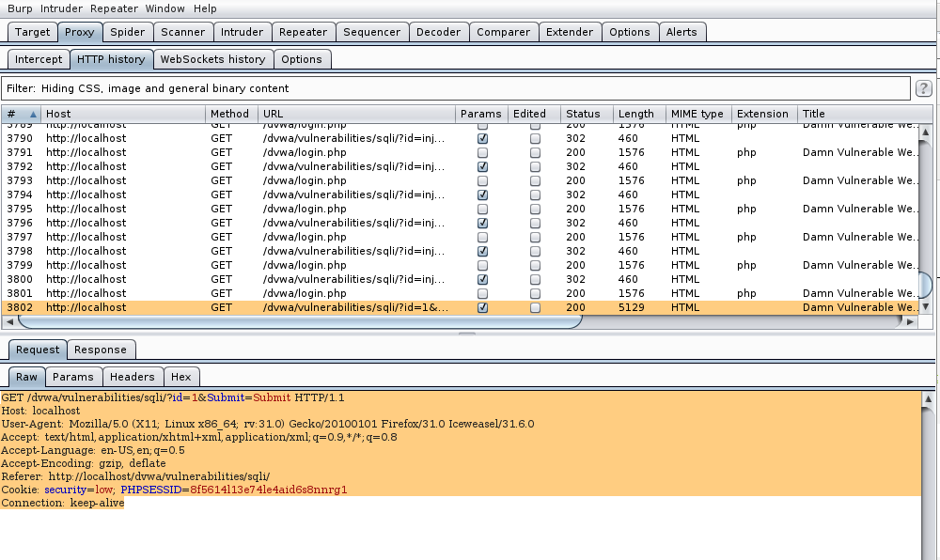
Task: Open the Intruder menu
Action: pyautogui.click(x=61, y=8)
